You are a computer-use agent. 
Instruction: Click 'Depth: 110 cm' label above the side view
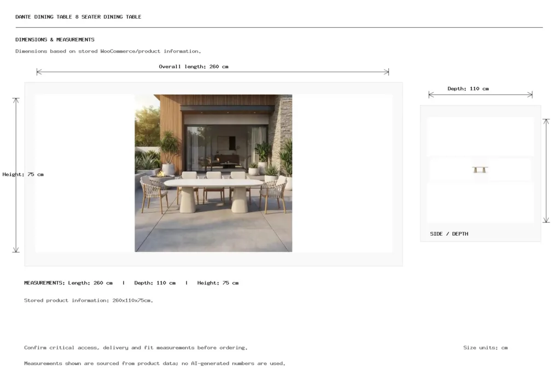tap(468, 89)
